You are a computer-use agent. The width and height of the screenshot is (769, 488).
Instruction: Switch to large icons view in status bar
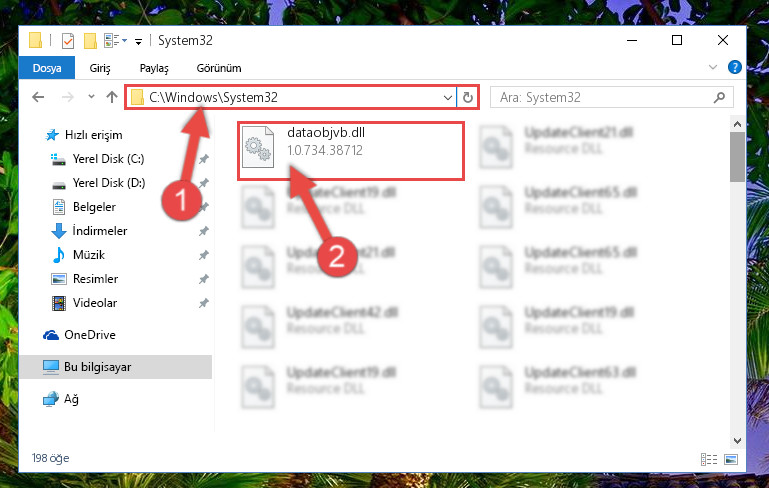(x=731, y=460)
